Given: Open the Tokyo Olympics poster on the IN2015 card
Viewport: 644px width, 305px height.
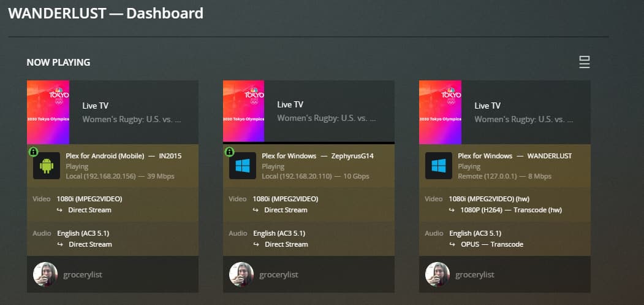Looking at the screenshot, I should point(48,112).
